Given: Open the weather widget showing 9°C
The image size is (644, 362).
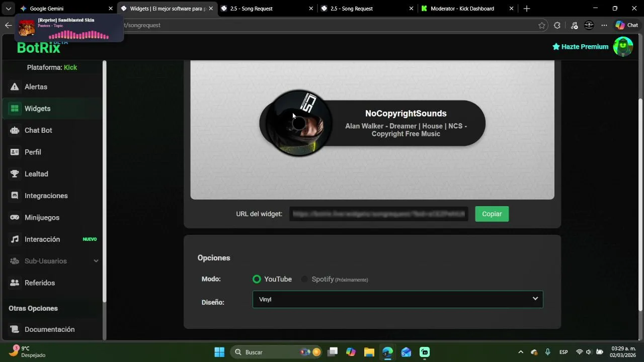Looking at the screenshot, I should tap(28, 352).
